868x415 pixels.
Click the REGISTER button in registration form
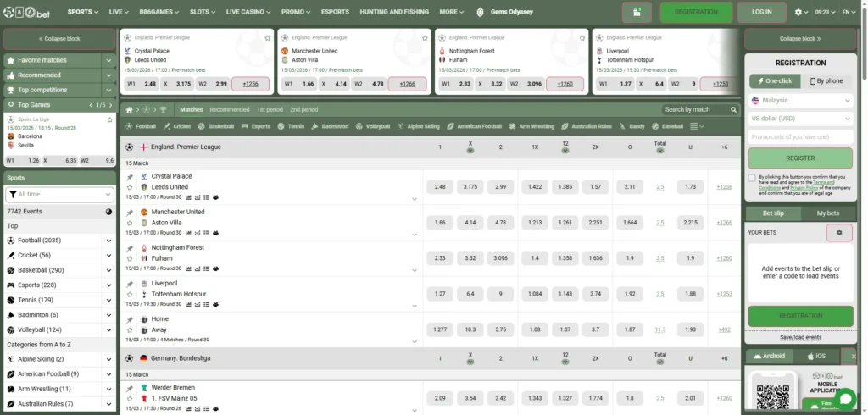point(800,158)
